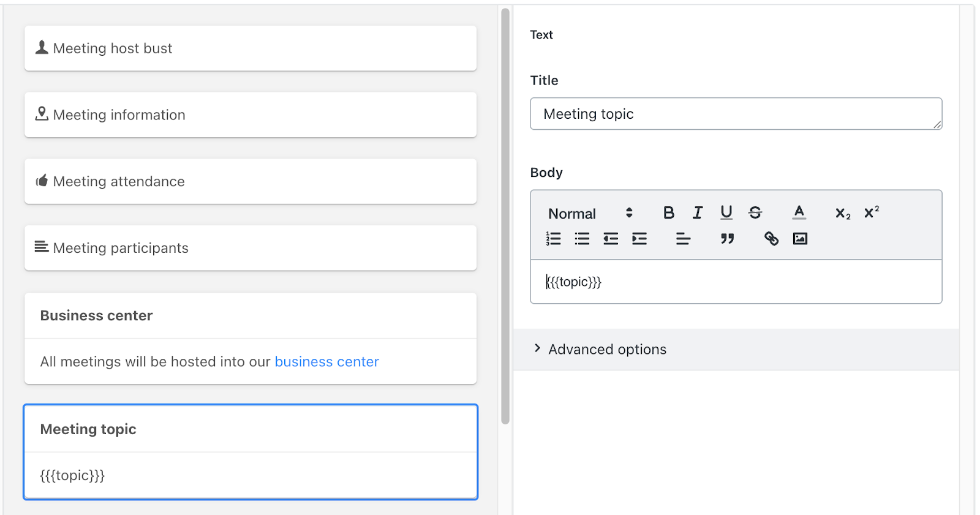The image size is (980, 515).
Task: Select the Meeting attendance block
Action: pos(251,181)
